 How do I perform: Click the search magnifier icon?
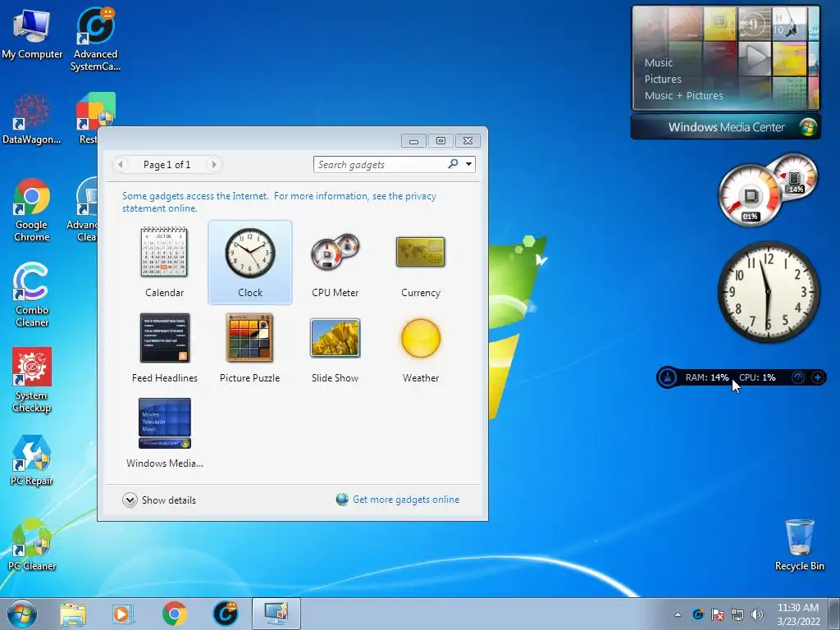[x=453, y=164]
